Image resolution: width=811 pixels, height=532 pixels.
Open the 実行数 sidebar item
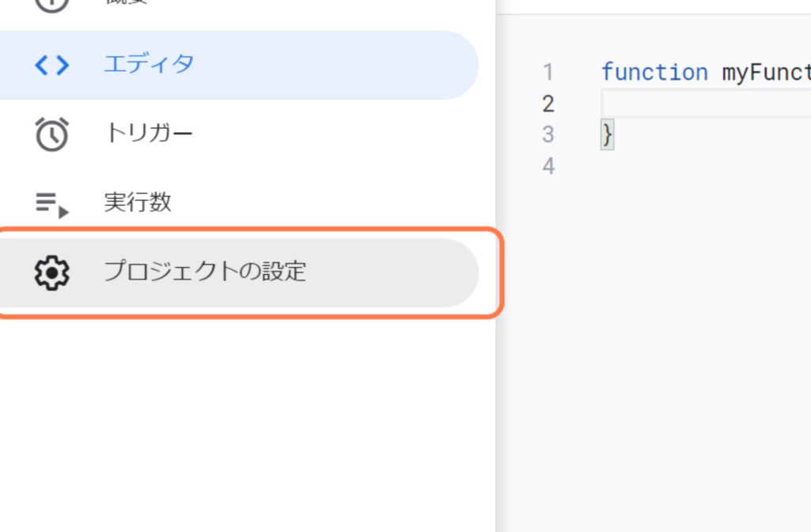click(x=239, y=203)
